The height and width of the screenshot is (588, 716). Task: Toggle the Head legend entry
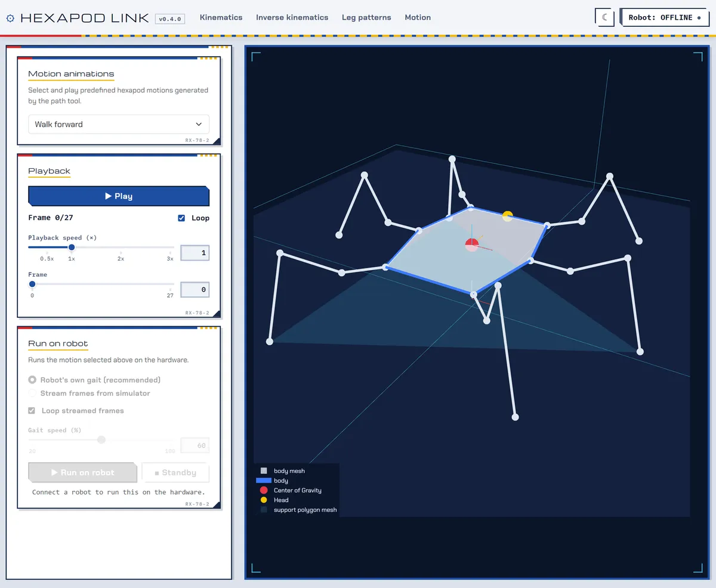click(274, 500)
